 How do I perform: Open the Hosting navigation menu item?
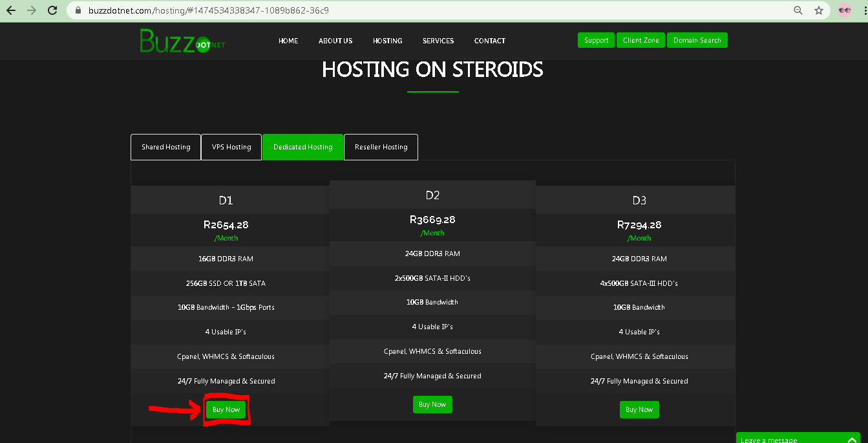[387, 41]
